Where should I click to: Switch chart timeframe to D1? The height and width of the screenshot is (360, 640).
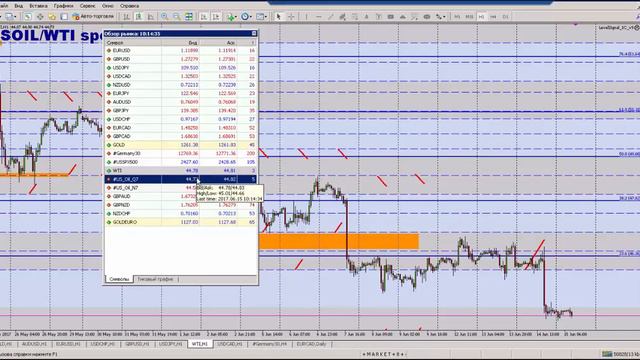pyautogui.click(x=505, y=16)
